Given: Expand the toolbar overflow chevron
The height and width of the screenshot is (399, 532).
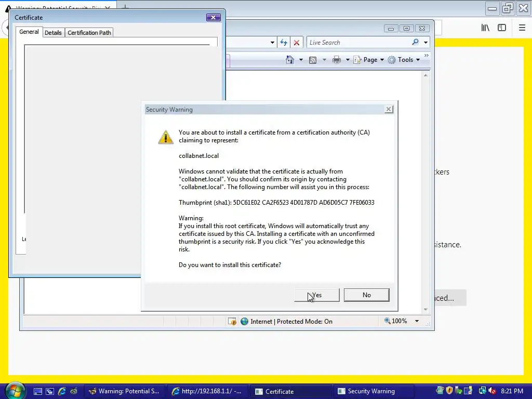Looking at the screenshot, I should (427, 55).
